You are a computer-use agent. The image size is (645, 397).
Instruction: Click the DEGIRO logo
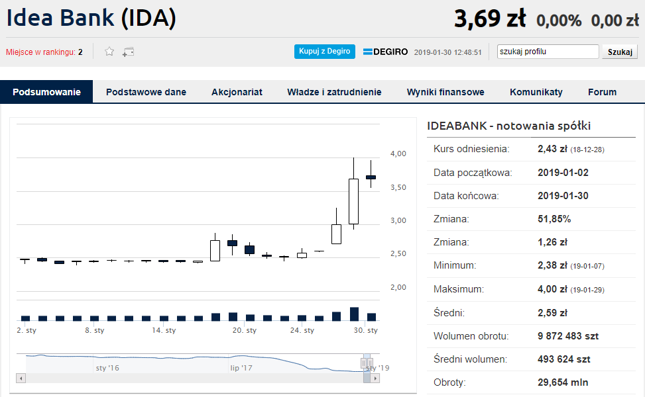[385, 52]
